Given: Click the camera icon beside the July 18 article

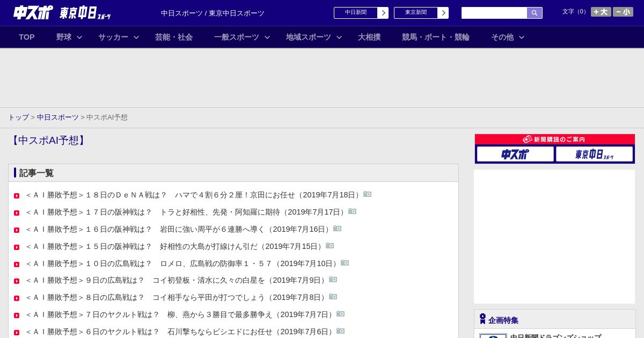Looking at the screenshot, I should point(367,194).
